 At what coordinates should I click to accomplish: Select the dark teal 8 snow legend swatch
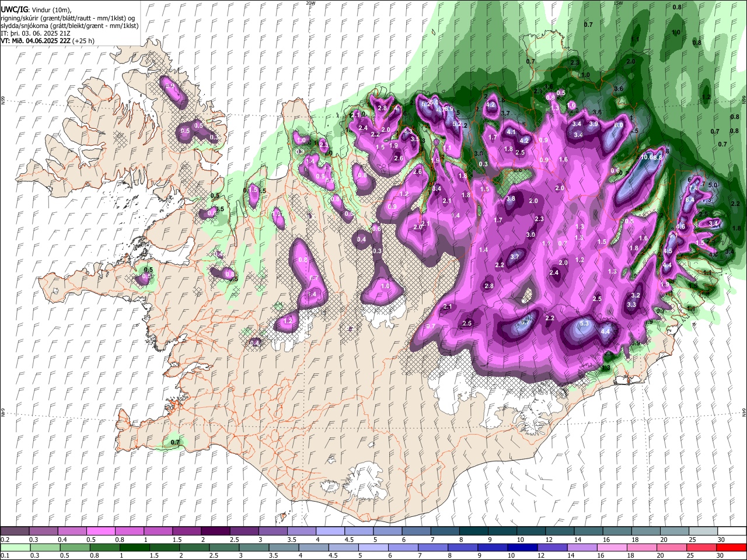pos(473,531)
